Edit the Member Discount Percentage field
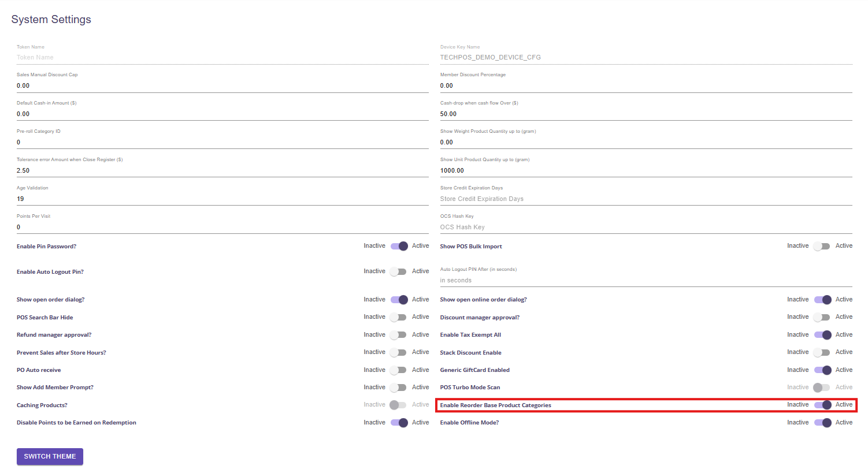The height and width of the screenshot is (473, 868). [x=646, y=85]
